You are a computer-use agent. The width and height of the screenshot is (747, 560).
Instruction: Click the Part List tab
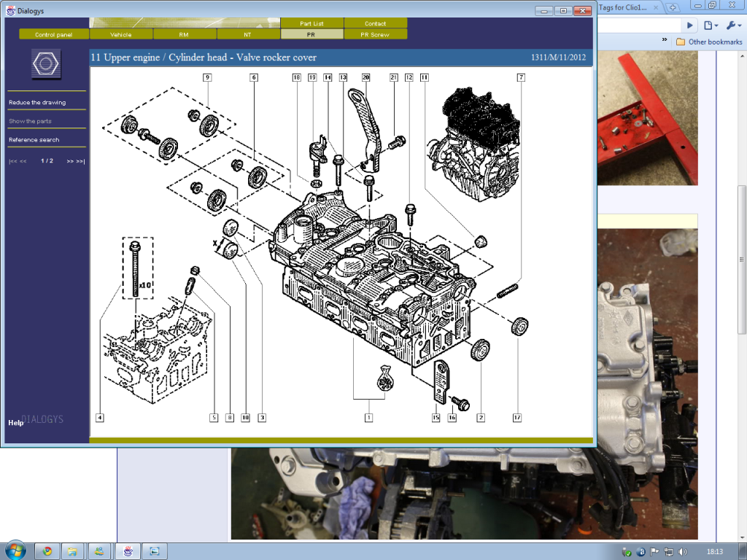click(x=311, y=23)
